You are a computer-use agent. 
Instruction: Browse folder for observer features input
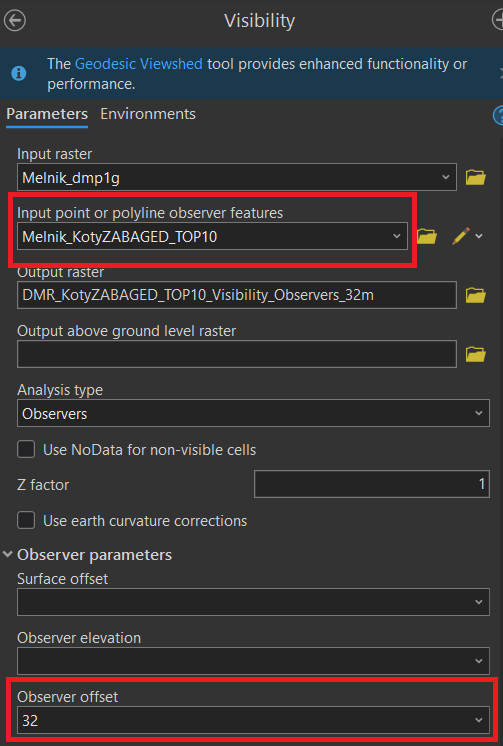(427, 236)
